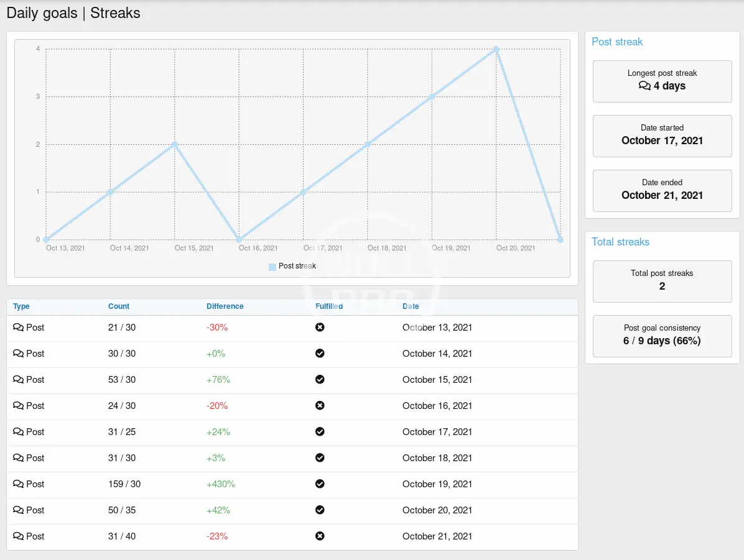744x560 pixels.
Task: Sort the table by the Type column header
Action: [21, 306]
